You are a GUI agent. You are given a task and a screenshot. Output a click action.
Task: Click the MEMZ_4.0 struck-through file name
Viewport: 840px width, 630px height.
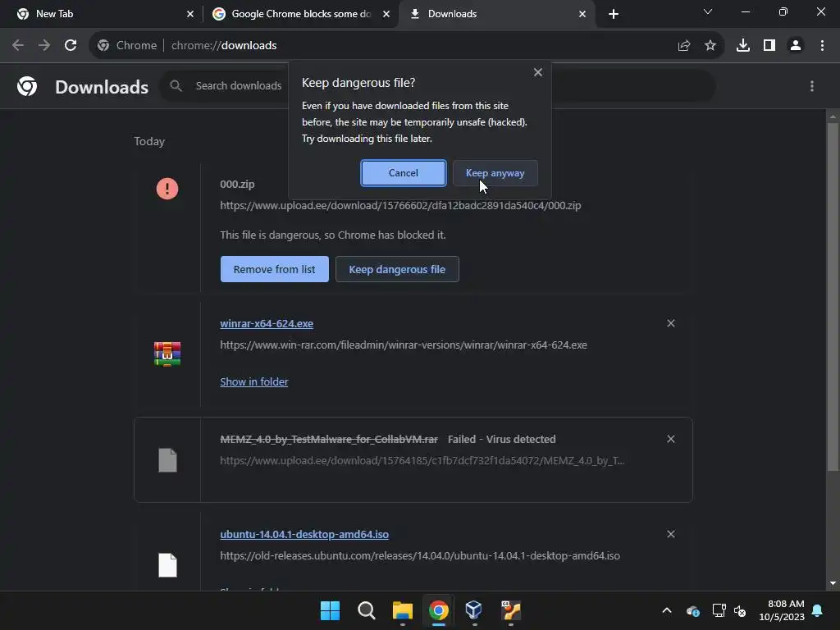329,440
